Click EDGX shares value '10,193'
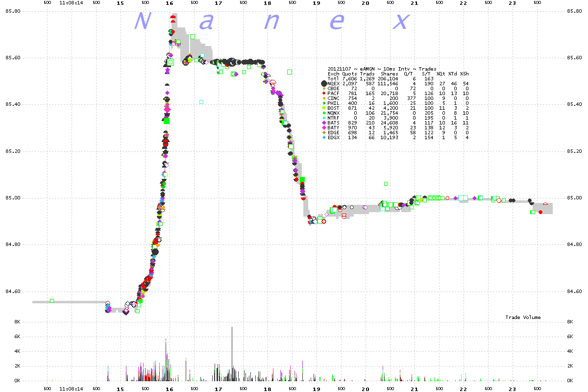 tap(390, 137)
